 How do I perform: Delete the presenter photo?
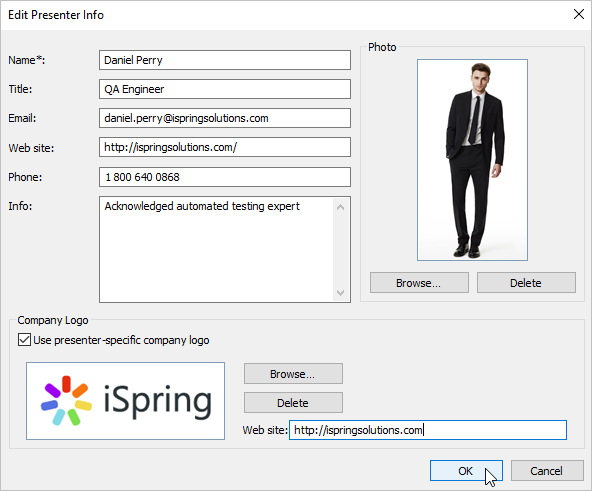click(526, 283)
